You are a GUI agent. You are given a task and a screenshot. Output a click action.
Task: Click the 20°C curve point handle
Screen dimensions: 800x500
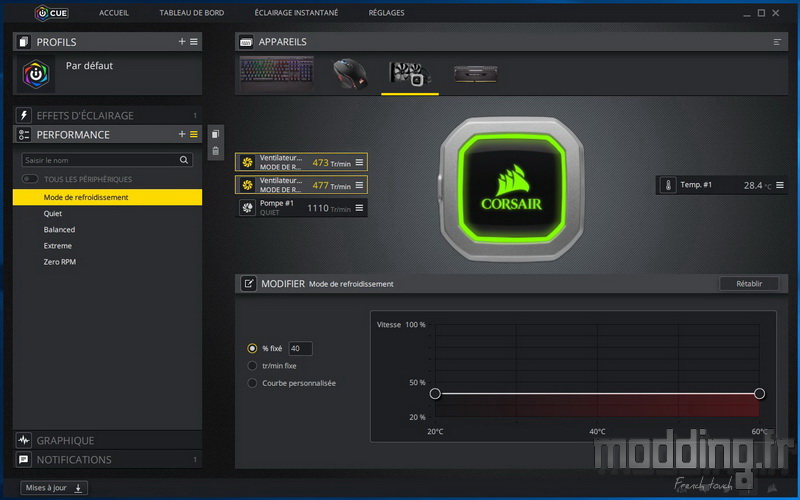(x=435, y=393)
